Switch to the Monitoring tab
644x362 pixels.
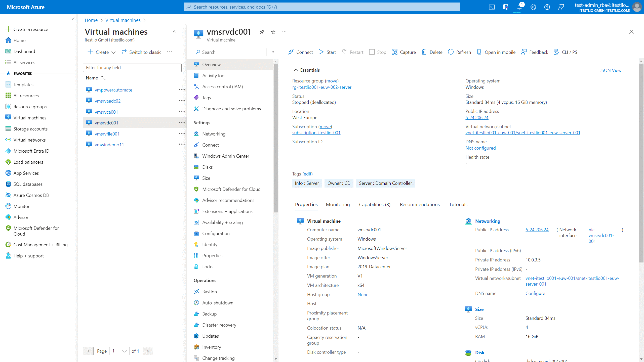tap(338, 204)
